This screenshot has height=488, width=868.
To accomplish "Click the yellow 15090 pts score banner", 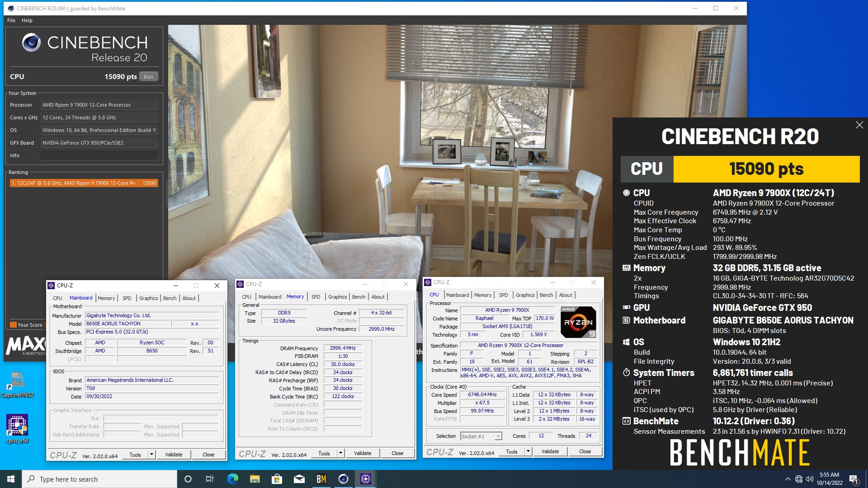I will 766,169.
